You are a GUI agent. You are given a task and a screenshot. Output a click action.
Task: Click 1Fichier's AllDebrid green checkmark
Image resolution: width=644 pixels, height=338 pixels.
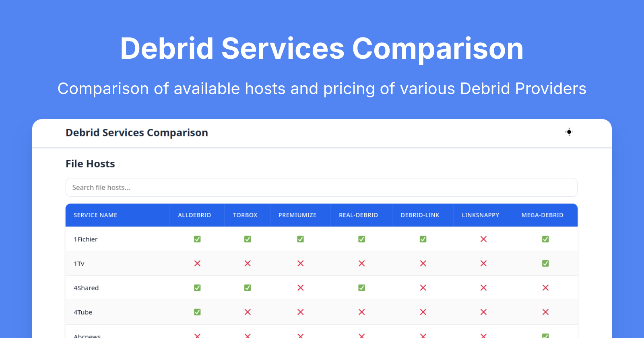[197, 239]
